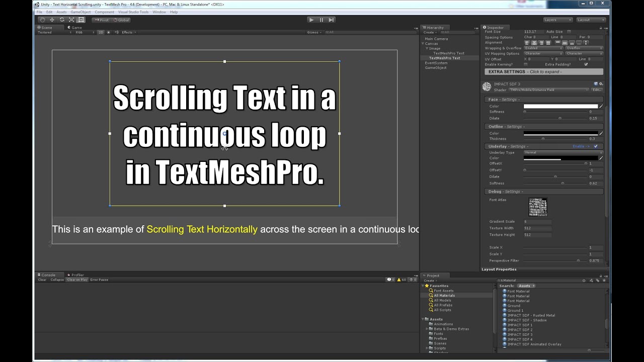The height and width of the screenshot is (362, 644).
Task: Open the Shader dropdown TMPro/Mobile/Distance Field
Action: (x=548, y=89)
